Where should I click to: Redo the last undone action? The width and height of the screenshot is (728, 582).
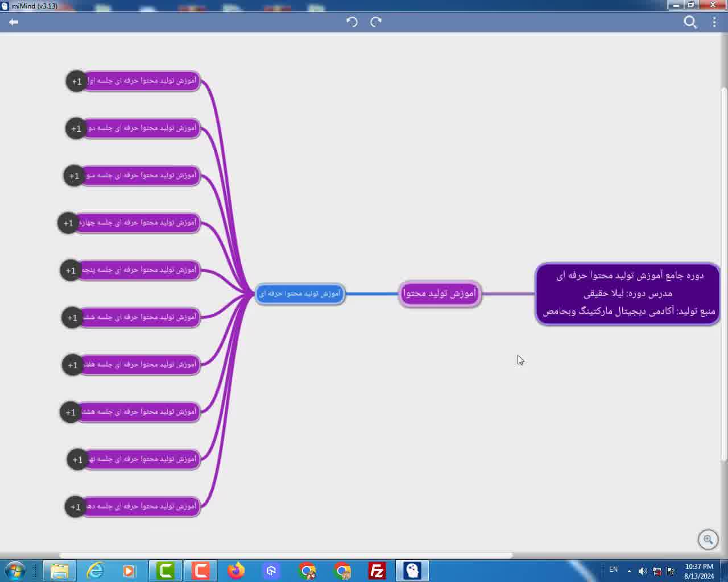pos(376,22)
